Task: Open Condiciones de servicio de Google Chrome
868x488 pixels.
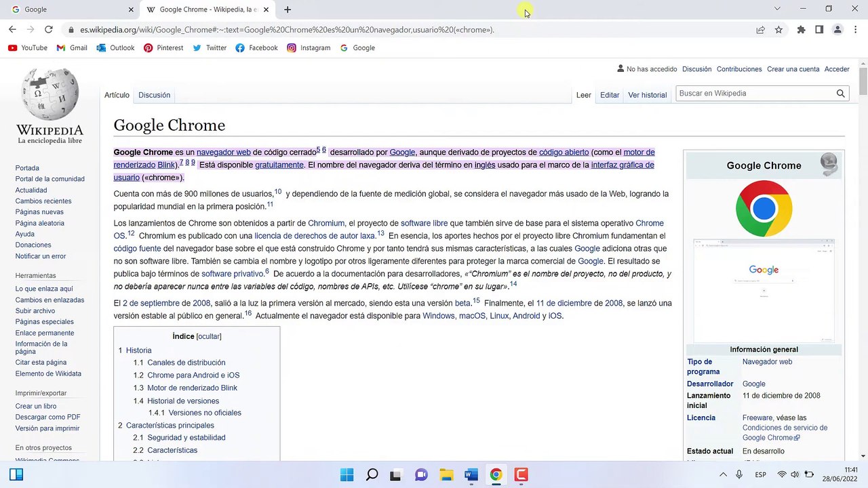Action: click(x=785, y=432)
